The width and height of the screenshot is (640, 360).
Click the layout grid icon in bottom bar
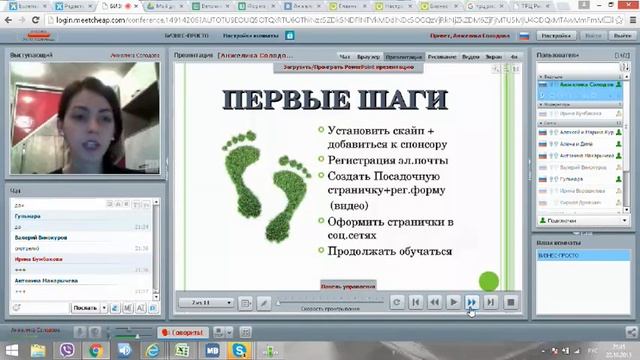(245, 332)
